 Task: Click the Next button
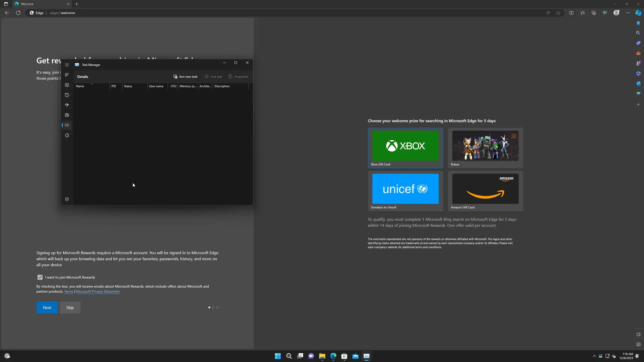click(x=47, y=307)
